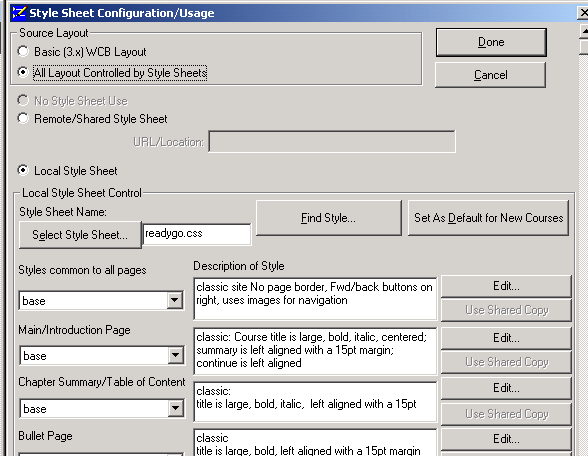Viewport: 588px width, 456px height.
Task: Edit the Bullet Page style
Action: click(506, 439)
